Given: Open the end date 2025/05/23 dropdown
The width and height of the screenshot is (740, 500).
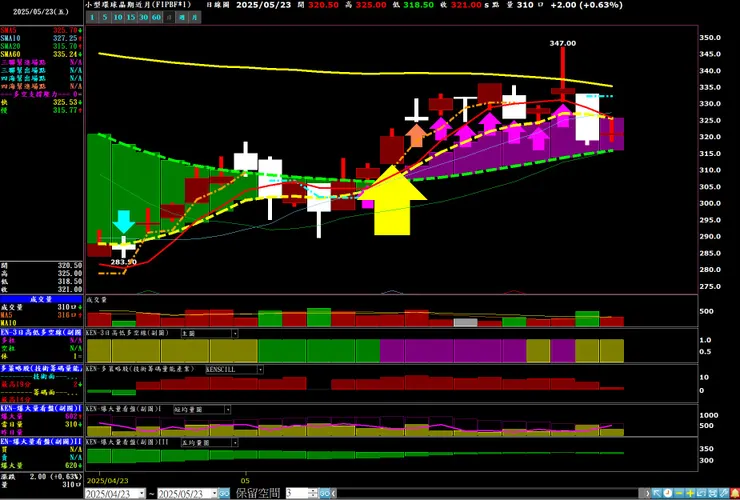Looking at the screenshot, I should point(214,493).
